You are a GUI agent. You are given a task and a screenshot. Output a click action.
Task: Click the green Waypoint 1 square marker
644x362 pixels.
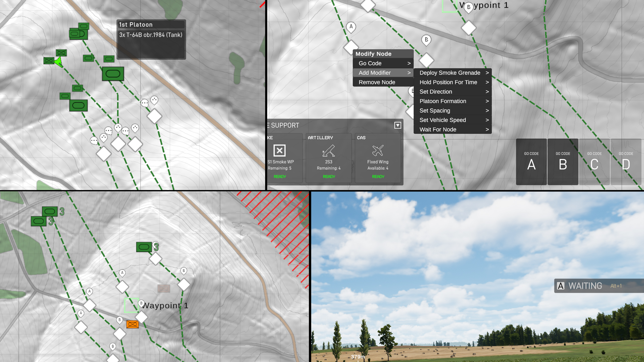point(131,305)
